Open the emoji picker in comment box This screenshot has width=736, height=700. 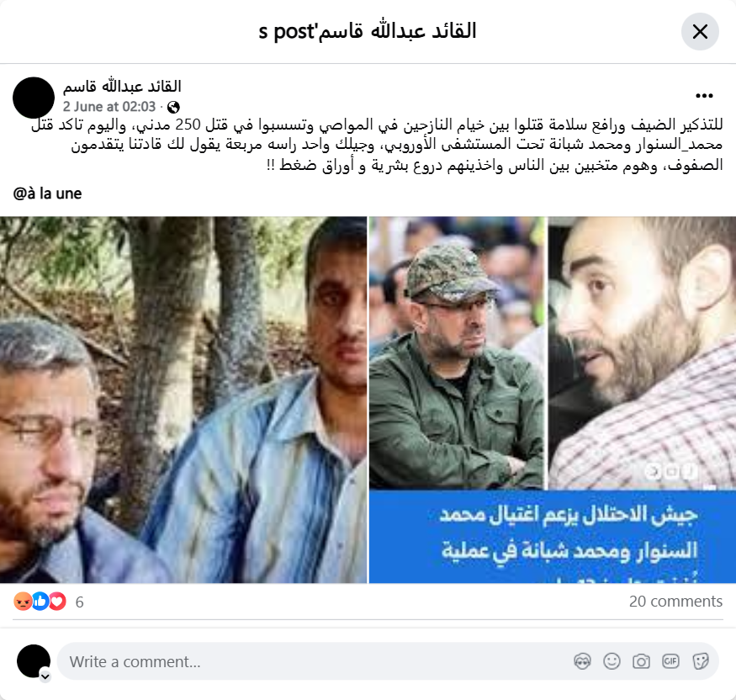pos(612,661)
